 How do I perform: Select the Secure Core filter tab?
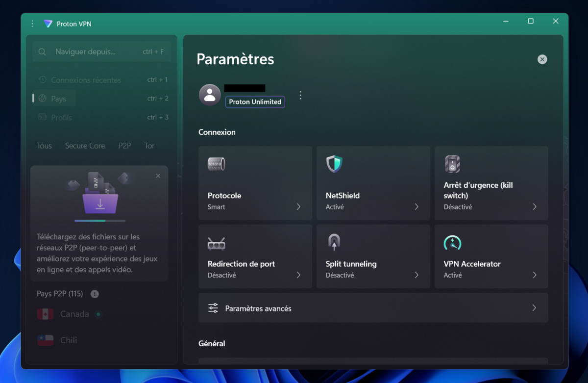(x=85, y=146)
